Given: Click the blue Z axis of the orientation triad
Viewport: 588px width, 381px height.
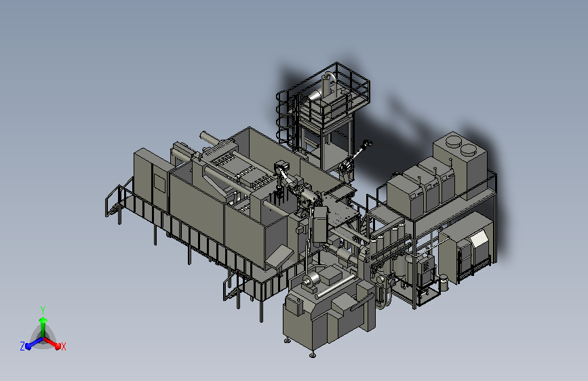Looking at the screenshot, I should tap(34, 344).
